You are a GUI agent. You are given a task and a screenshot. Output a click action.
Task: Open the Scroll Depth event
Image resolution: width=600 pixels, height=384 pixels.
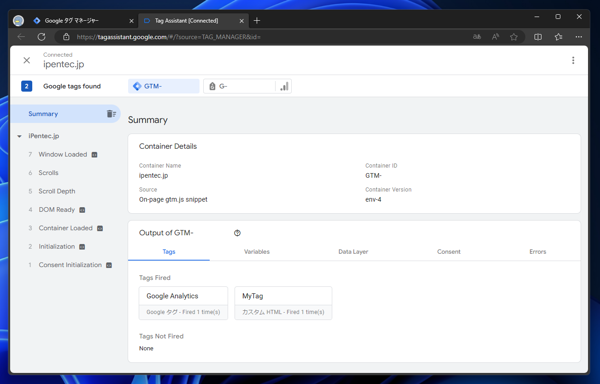[x=57, y=191]
